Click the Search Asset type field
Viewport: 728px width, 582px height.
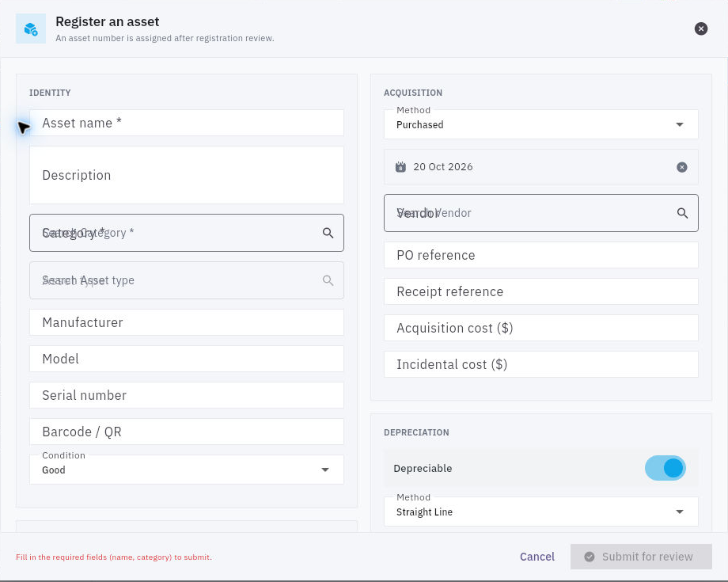pyautogui.click(x=187, y=280)
